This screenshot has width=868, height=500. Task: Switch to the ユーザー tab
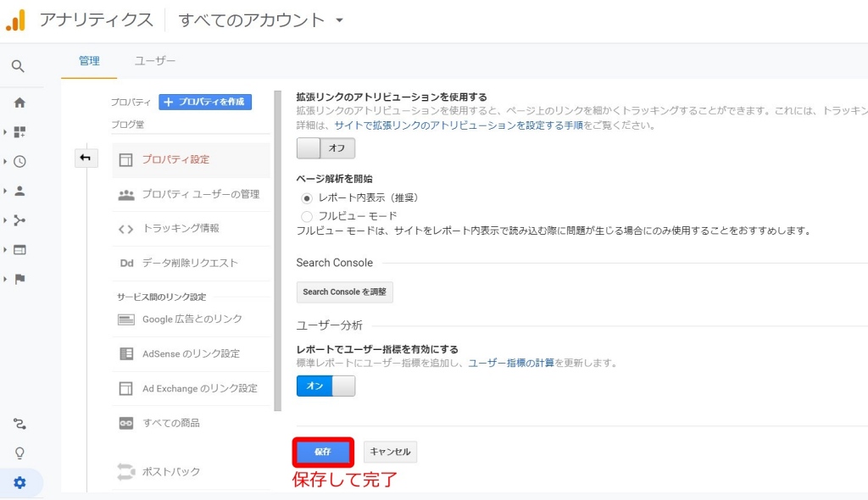(x=153, y=61)
